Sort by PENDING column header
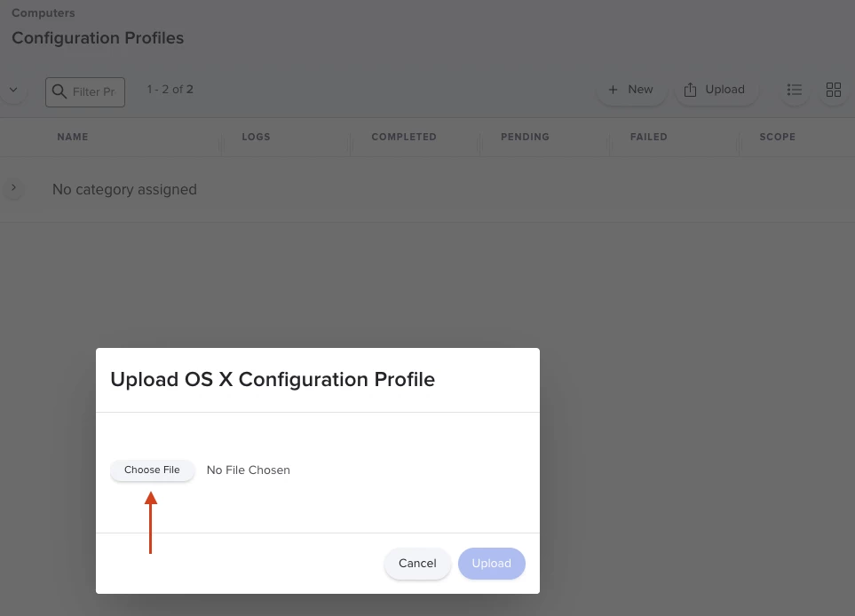The width and height of the screenshot is (855, 616). [525, 137]
